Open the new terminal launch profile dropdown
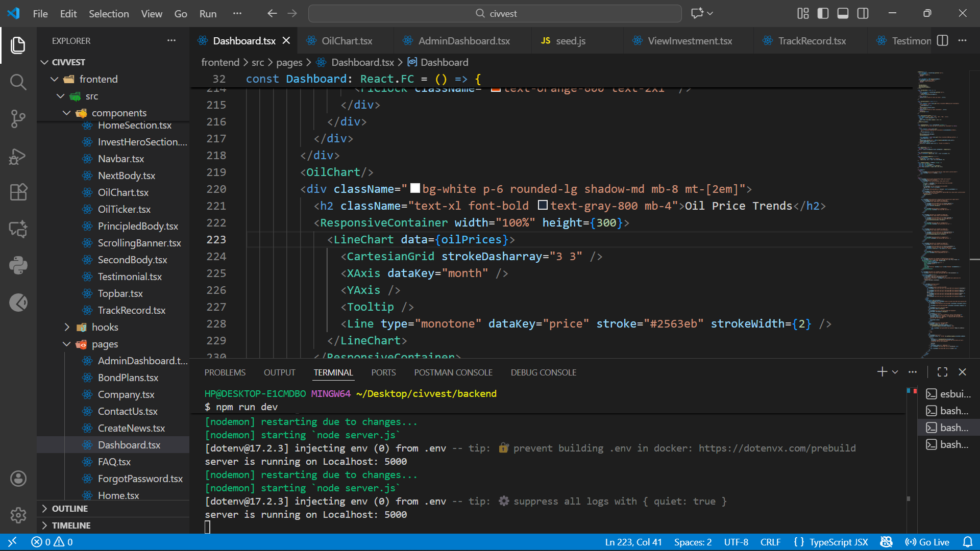This screenshot has width=980, height=551. [895, 372]
